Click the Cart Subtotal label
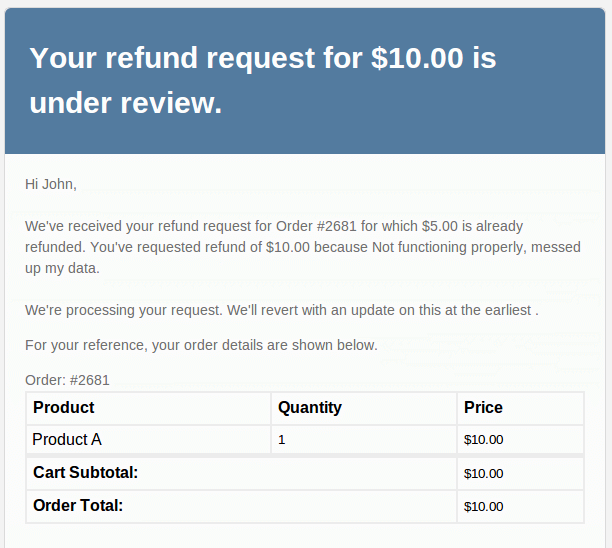 click(86, 472)
